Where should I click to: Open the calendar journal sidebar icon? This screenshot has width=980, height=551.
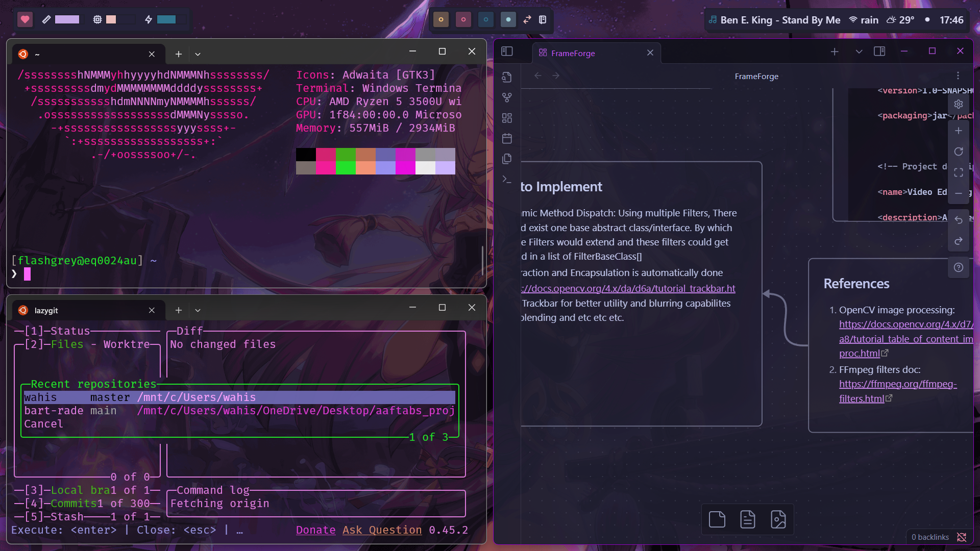point(507,138)
